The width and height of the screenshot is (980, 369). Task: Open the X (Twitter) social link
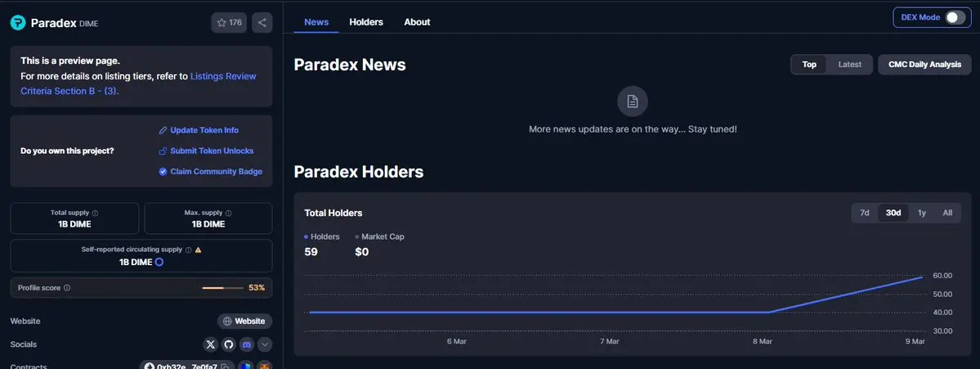tap(211, 344)
